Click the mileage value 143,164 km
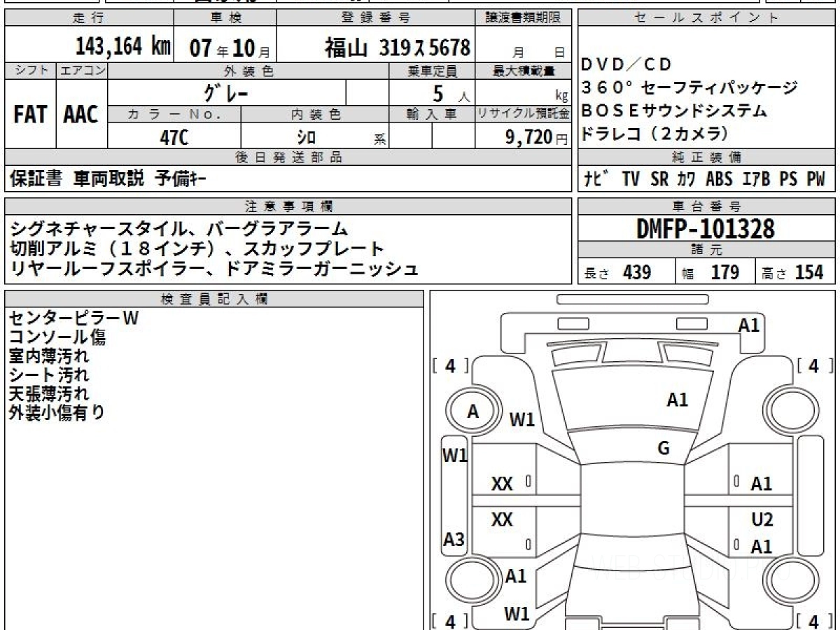Viewport: 840px width, 630px height. pyautogui.click(x=123, y=47)
